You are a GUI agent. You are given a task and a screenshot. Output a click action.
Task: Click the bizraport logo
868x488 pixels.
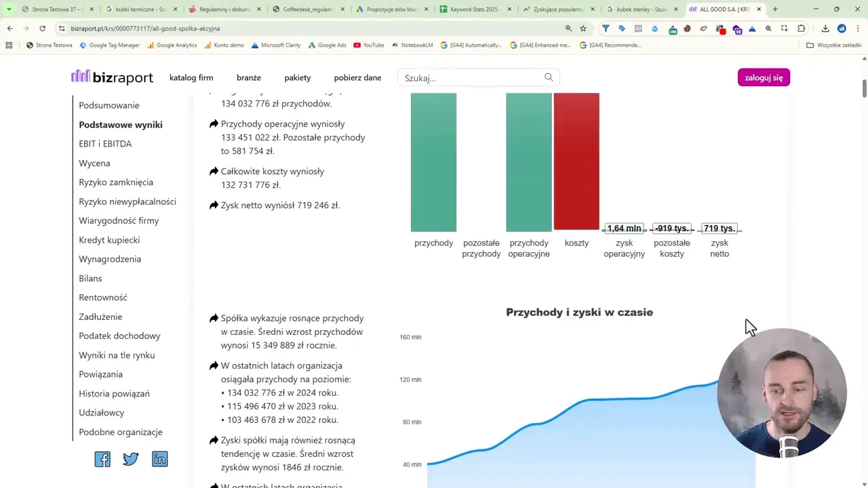coord(113,77)
